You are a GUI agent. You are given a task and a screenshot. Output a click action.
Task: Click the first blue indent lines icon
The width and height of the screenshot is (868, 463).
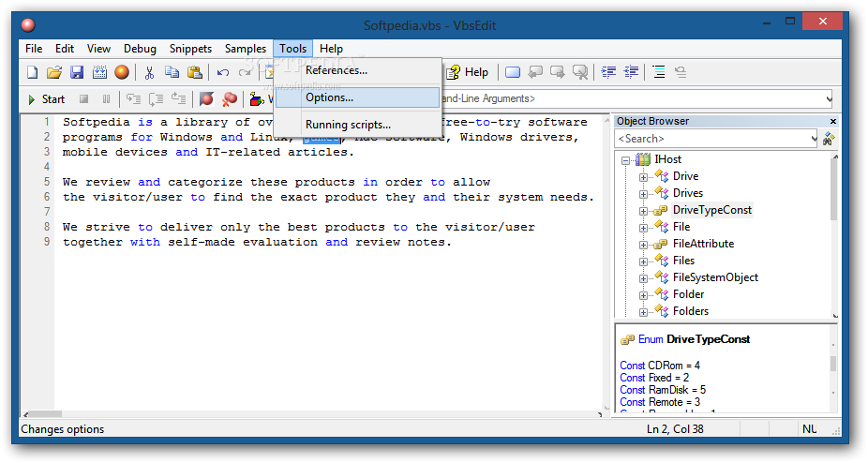609,72
